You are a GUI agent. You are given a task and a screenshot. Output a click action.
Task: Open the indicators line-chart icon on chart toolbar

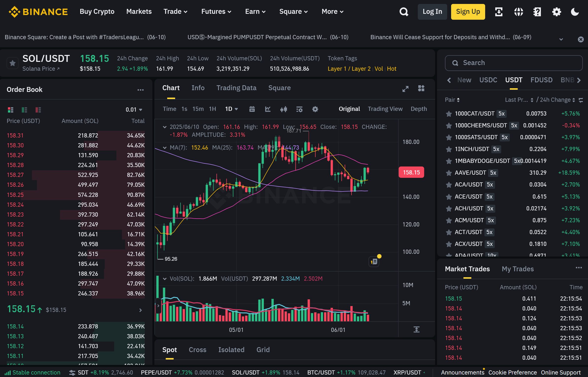[x=268, y=109]
